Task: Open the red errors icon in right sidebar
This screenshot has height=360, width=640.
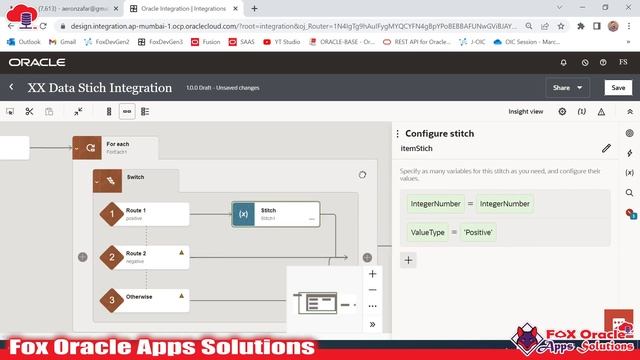Action: [x=631, y=213]
